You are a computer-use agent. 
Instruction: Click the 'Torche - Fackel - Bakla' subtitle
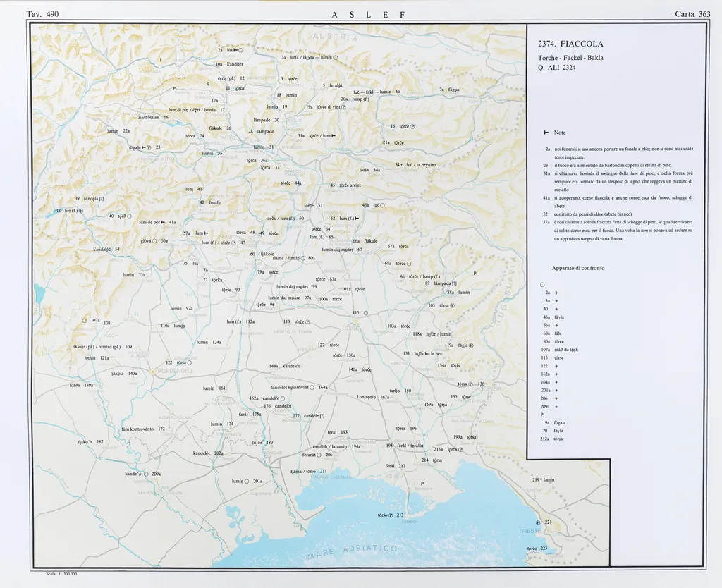click(x=570, y=57)
